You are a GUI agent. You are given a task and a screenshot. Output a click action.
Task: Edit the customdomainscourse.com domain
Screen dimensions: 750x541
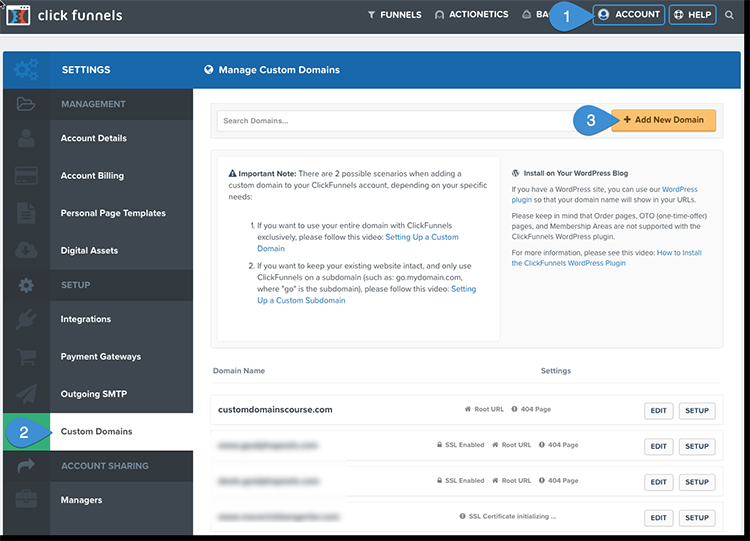click(659, 410)
